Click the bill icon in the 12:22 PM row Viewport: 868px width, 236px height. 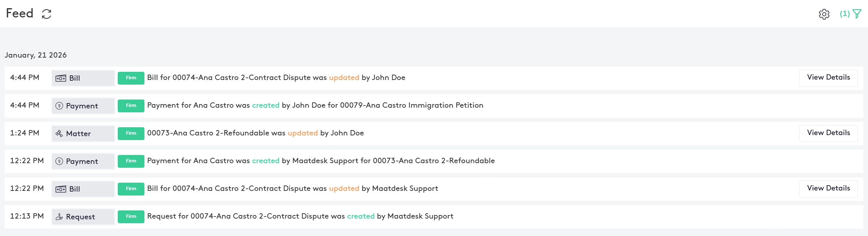[x=61, y=189]
